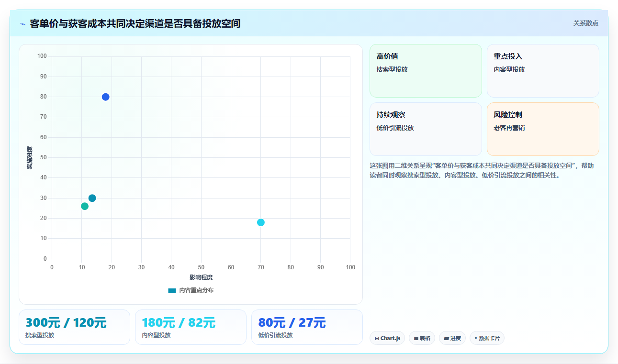Select the cyan scatter point near x 70
This screenshot has width=618, height=364.
(x=261, y=222)
